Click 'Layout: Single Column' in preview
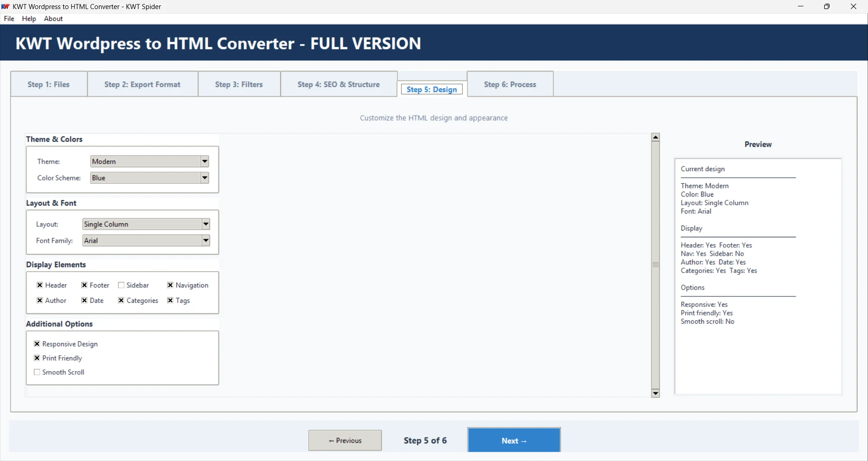Viewport: 868px width, 461px height. pos(715,203)
